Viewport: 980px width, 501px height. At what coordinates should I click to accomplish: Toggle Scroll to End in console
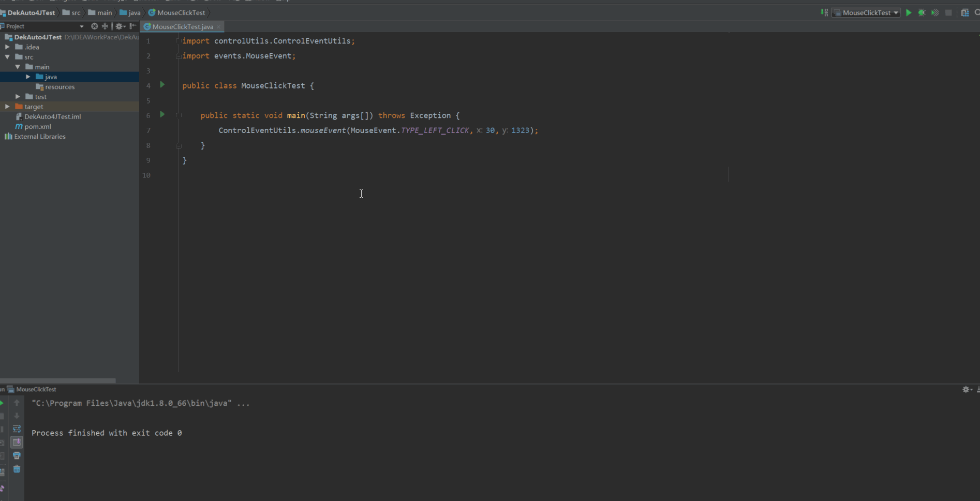click(x=17, y=442)
